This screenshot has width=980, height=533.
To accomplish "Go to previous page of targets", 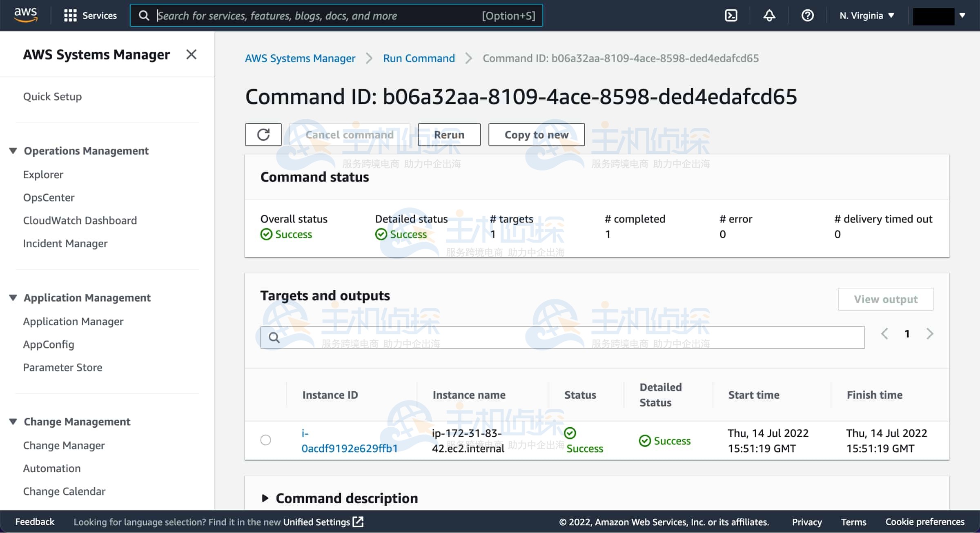I will pyautogui.click(x=884, y=334).
